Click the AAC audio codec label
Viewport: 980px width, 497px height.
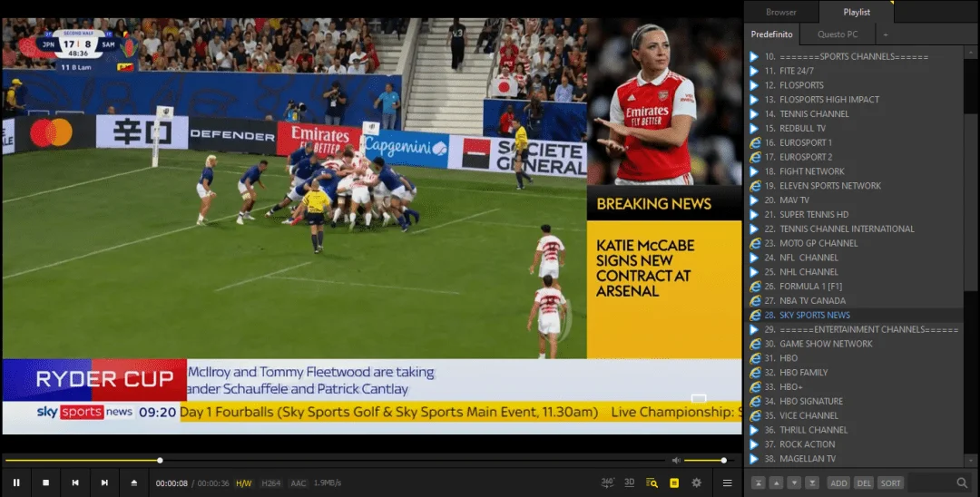pos(299,483)
